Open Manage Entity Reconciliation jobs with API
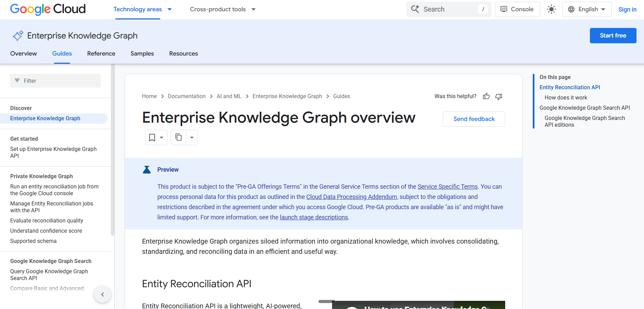The height and width of the screenshot is (309, 644). click(51, 207)
